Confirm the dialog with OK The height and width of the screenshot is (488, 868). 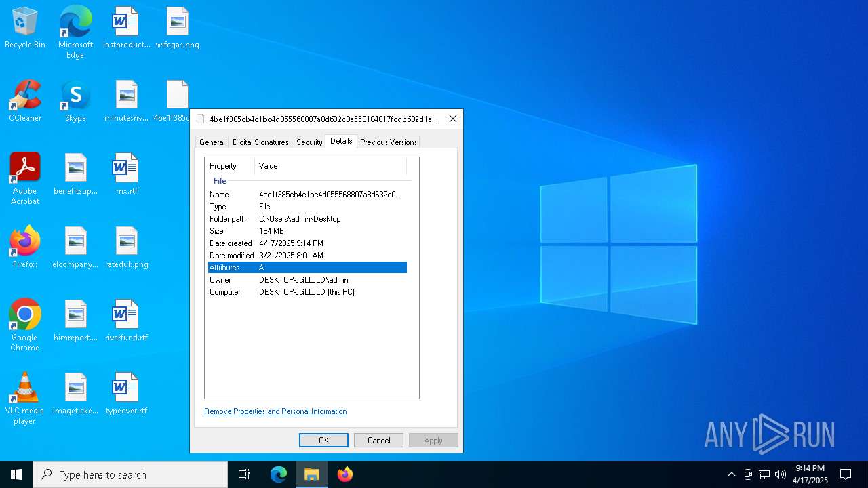323,441
